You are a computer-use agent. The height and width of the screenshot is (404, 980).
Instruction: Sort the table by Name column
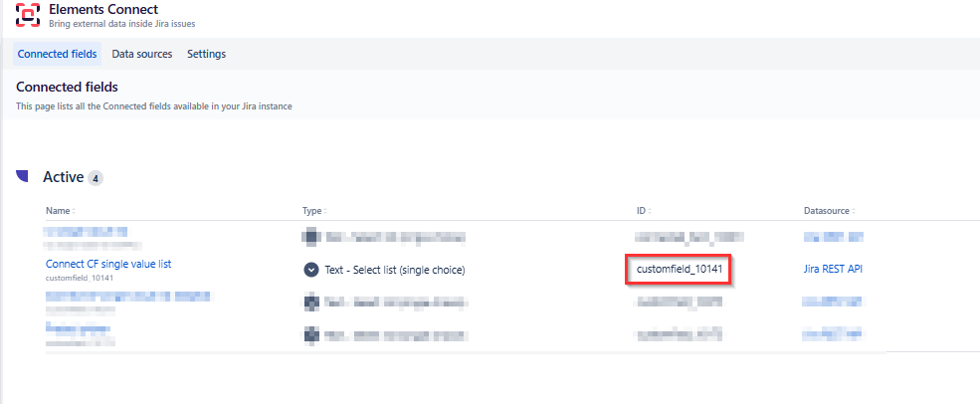pyautogui.click(x=58, y=211)
